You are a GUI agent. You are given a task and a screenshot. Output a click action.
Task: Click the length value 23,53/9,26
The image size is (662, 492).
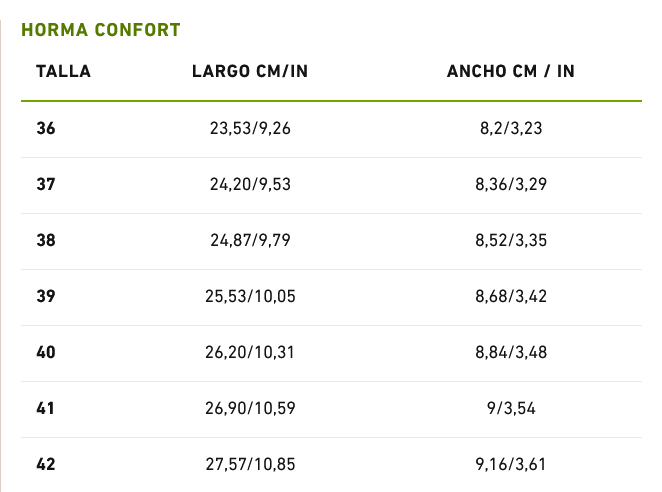(x=250, y=128)
